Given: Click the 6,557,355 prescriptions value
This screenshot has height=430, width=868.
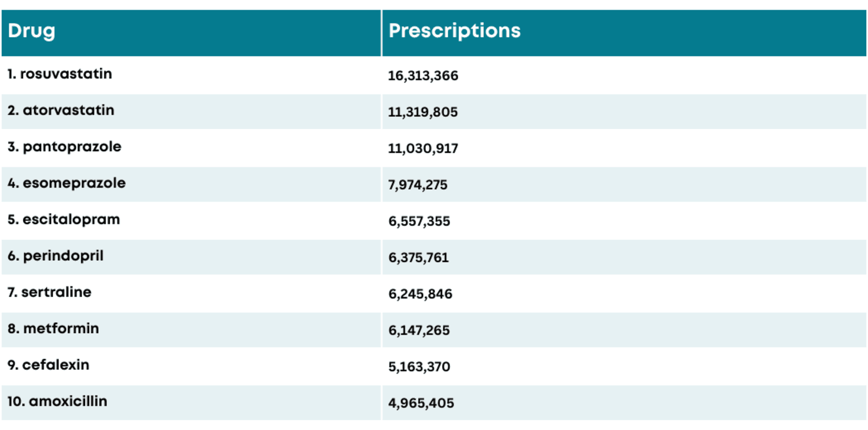Looking at the screenshot, I should pyautogui.click(x=419, y=222).
